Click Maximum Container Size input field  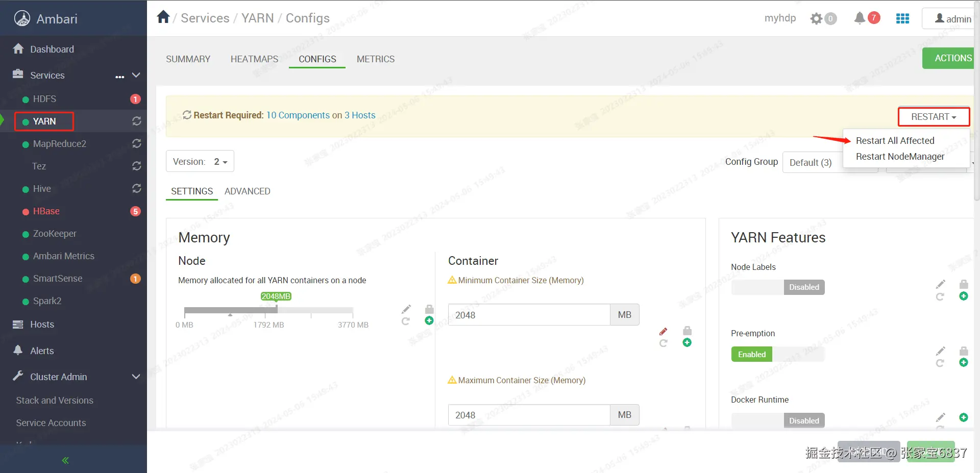click(x=529, y=415)
